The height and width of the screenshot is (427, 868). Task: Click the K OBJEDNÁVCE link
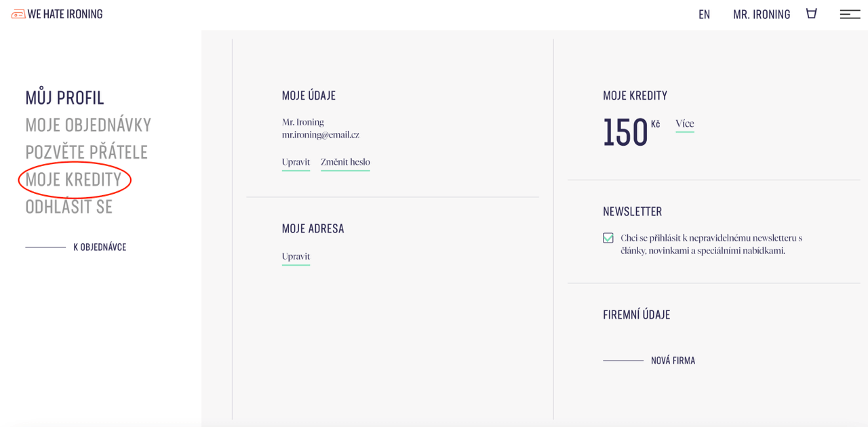tap(100, 247)
